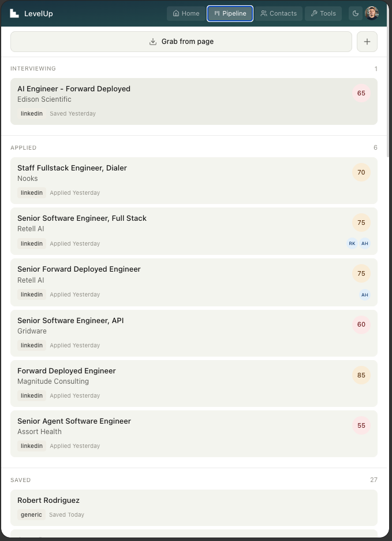Select the Pipeline tab
392x541 pixels.
coord(230,13)
